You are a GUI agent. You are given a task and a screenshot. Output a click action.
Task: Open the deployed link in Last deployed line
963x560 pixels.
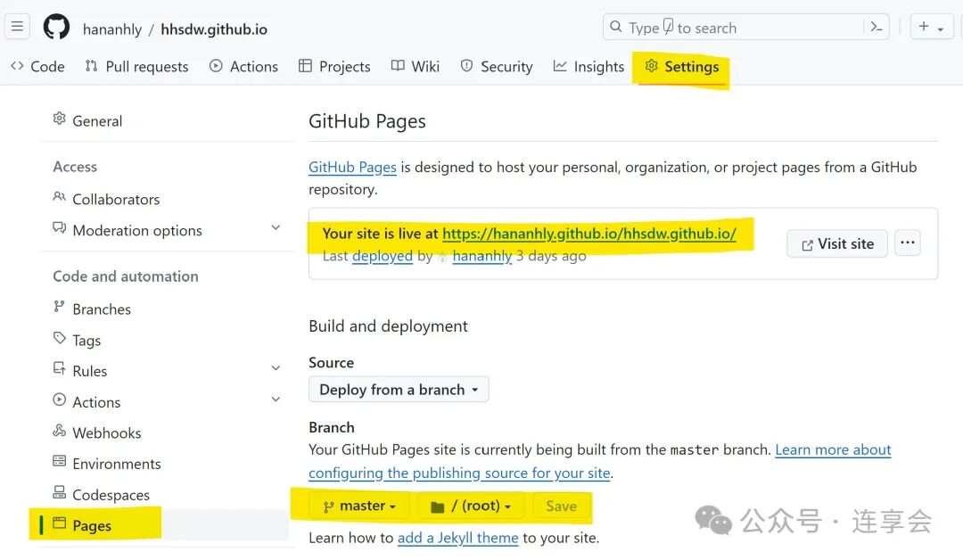pyautogui.click(x=382, y=256)
